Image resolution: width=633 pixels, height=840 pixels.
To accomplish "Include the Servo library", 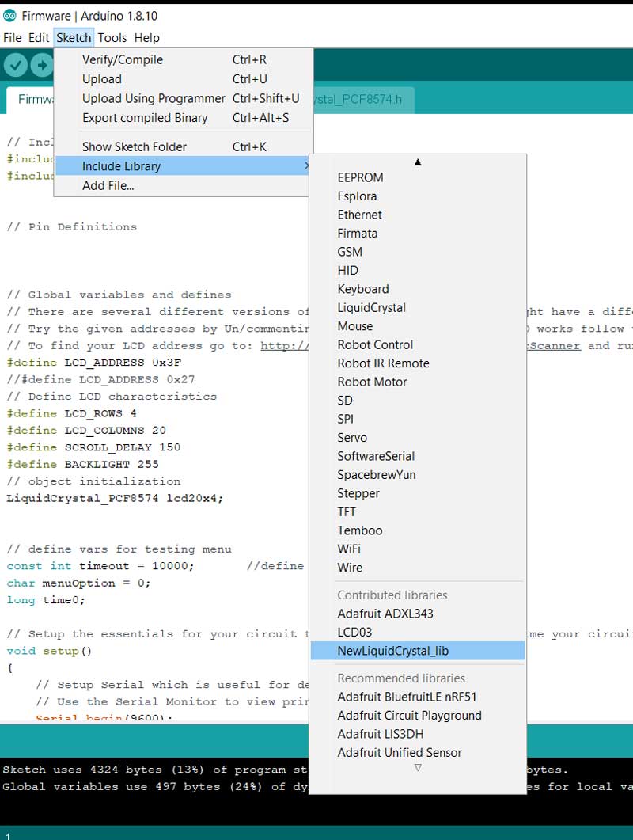I will pyautogui.click(x=418, y=438).
